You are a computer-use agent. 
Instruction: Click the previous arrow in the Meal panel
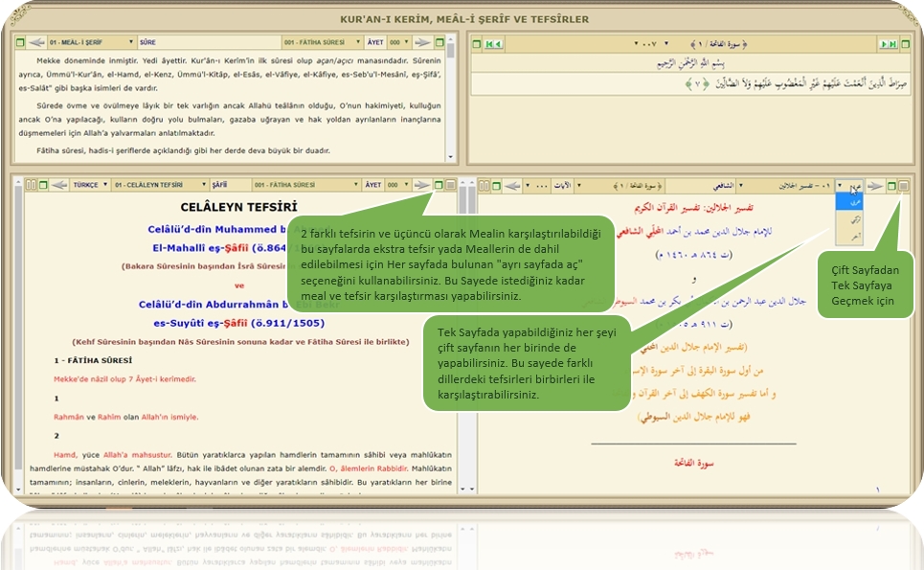36,42
